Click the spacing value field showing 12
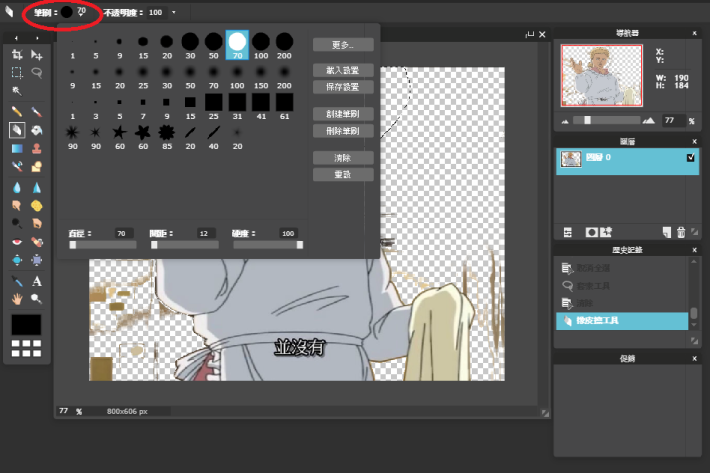The width and height of the screenshot is (710, 473). [204, 234]
